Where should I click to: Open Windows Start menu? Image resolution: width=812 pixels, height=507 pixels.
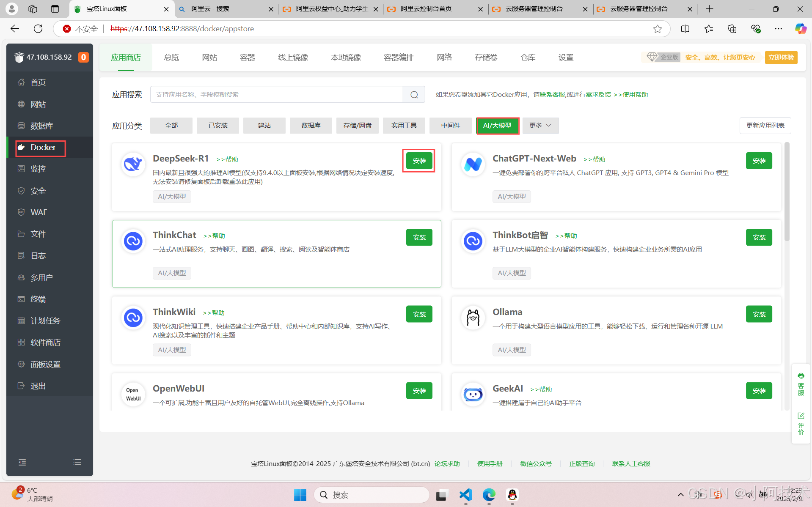coord(300,494)
